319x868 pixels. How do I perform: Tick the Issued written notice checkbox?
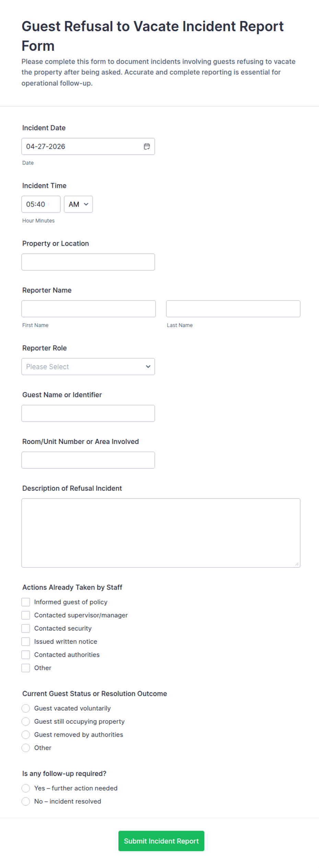(x=26, y=641)
